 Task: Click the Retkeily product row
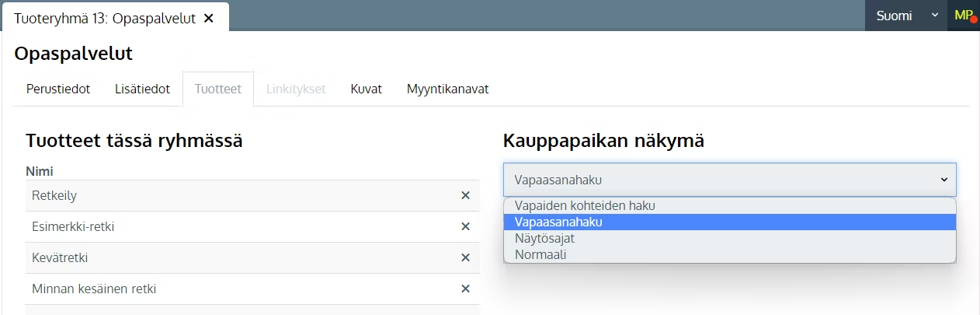click(252, 195)
